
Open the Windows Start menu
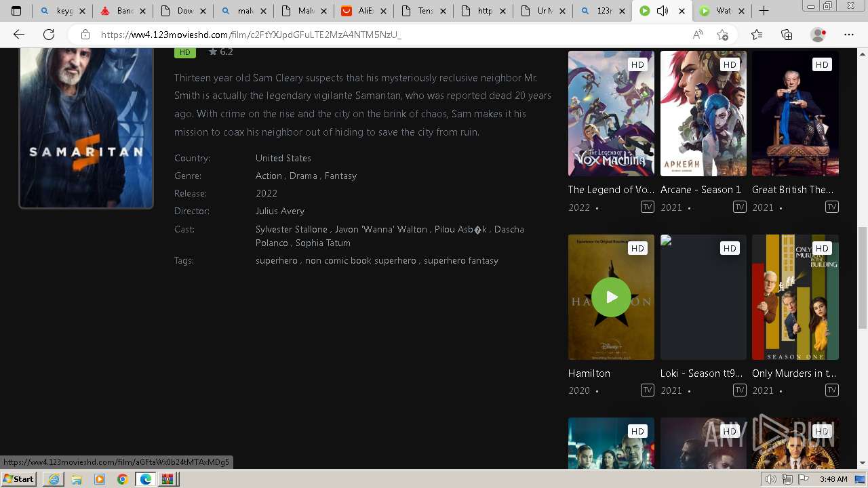tap(19, 479)
